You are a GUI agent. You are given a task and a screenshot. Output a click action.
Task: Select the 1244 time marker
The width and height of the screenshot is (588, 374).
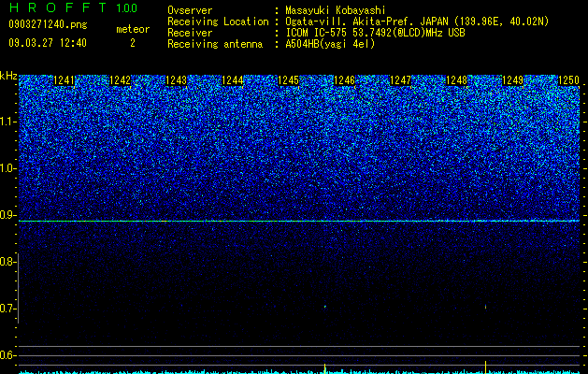tap(233, 80)
